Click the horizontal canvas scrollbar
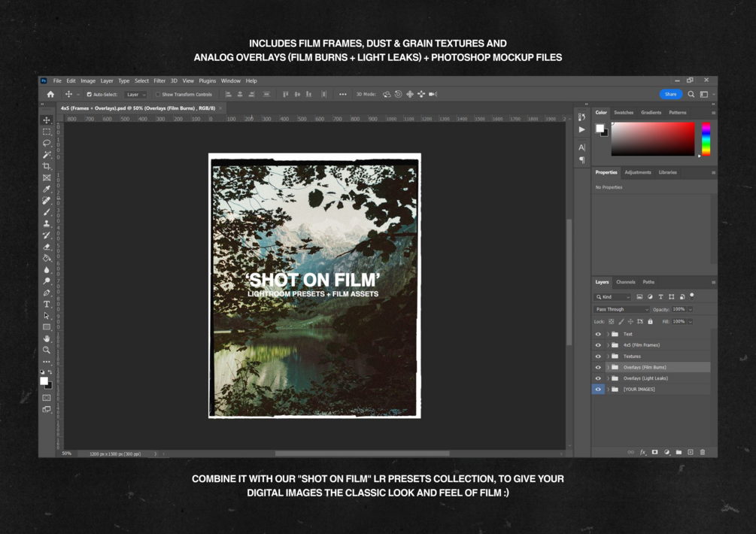Screen dimensions: 756x534 pyautogui.click(x=362, y=454)
